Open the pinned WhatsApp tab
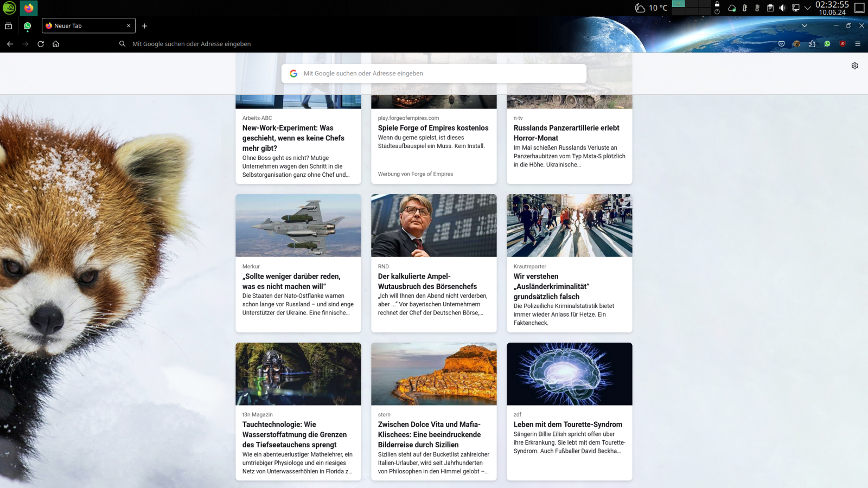Viewport: 868px width, 488px height. [27, 26]
